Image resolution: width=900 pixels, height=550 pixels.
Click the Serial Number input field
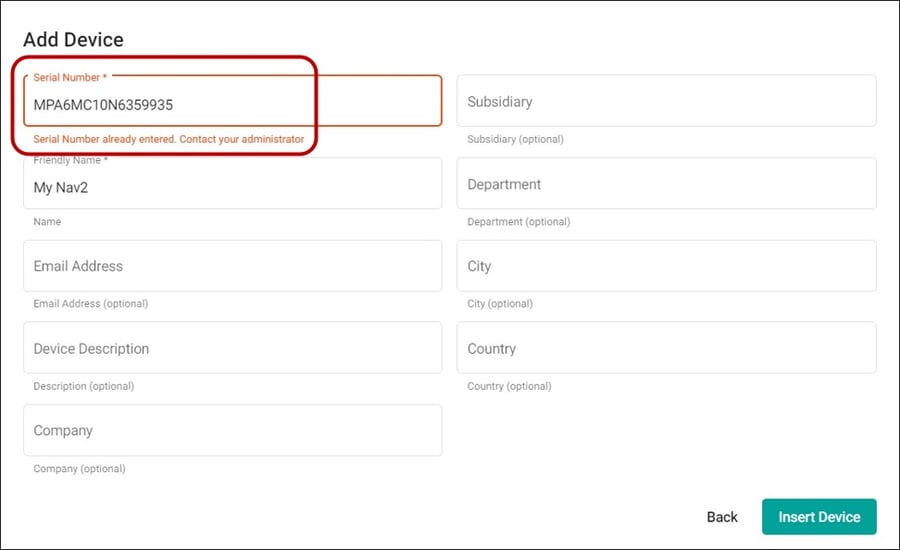[x=232, y=100]
